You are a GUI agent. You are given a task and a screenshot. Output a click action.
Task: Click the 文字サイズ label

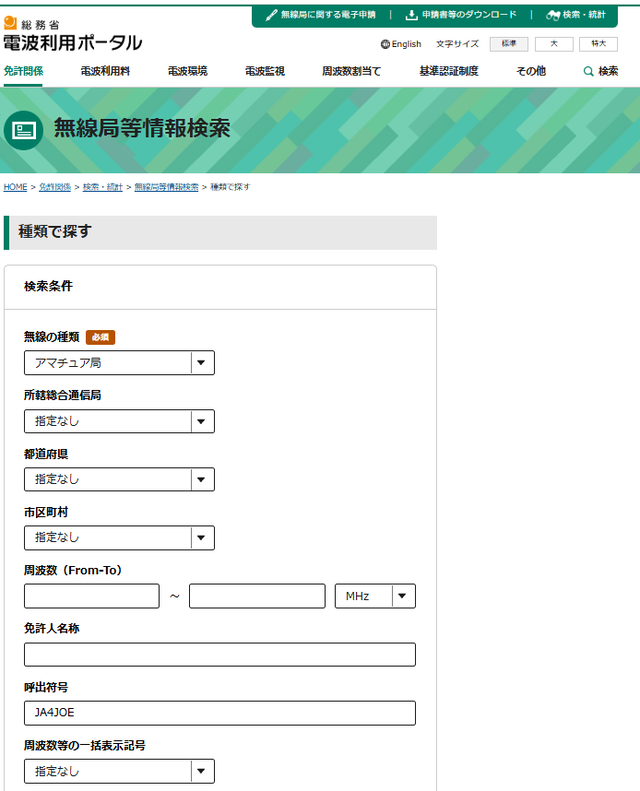click(x=457, y=44)
